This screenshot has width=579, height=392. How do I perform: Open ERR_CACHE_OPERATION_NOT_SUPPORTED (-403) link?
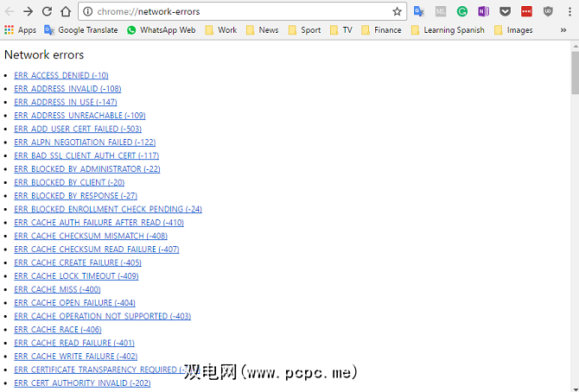[103, 316]
